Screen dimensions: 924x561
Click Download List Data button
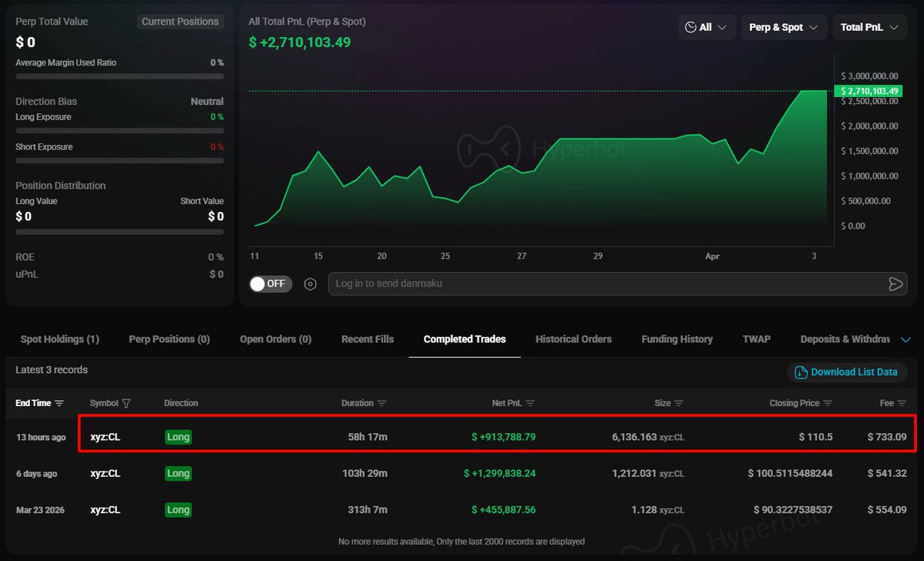pyautogui.click(x=847, y=372)
